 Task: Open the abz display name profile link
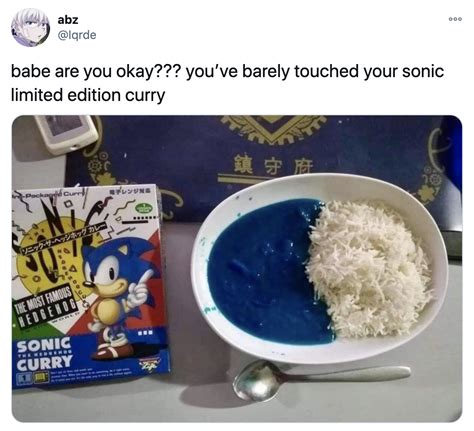point(68,19)
